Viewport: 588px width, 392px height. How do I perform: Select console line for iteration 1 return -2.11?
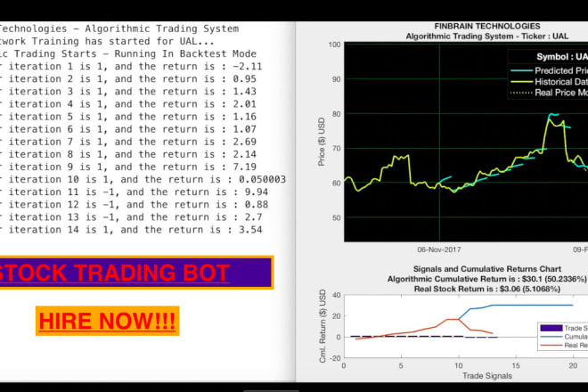(131, 67)
